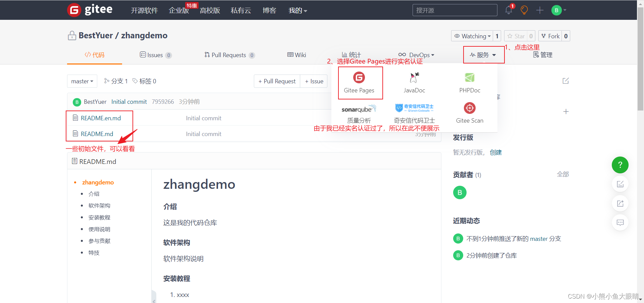Jump to 参与贡献 in README outline

99,241
